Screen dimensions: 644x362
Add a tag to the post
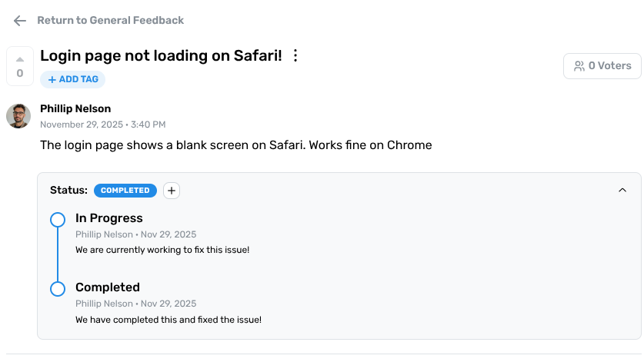pyautogui.click(x=72, y=79)
